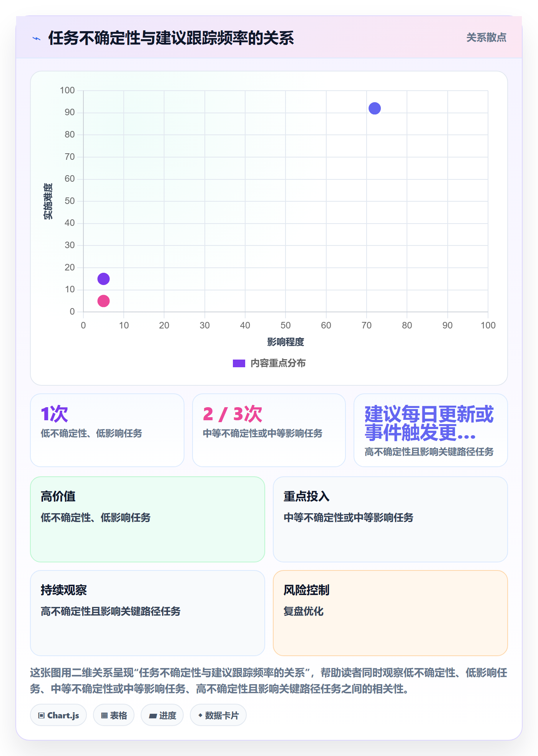The width and height of the screenshot is (538, 756).
Task: Click the 进度 tag chip
Action: coord(162,715)
